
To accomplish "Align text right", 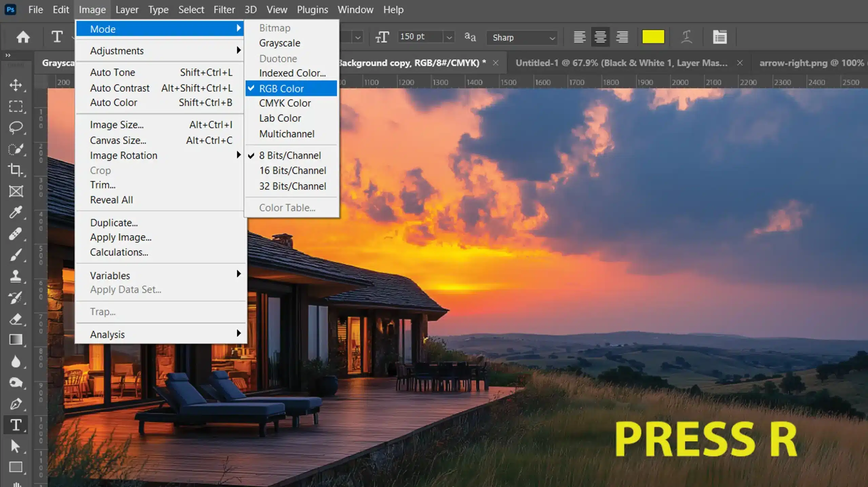I will tap(622, 37).
